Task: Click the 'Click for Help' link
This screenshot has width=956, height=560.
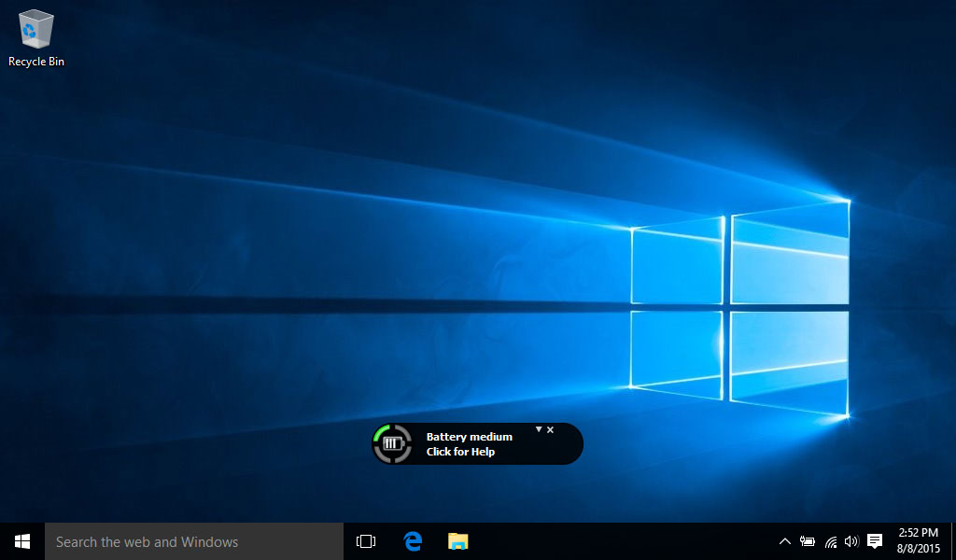Action: (x=460, y=452)
